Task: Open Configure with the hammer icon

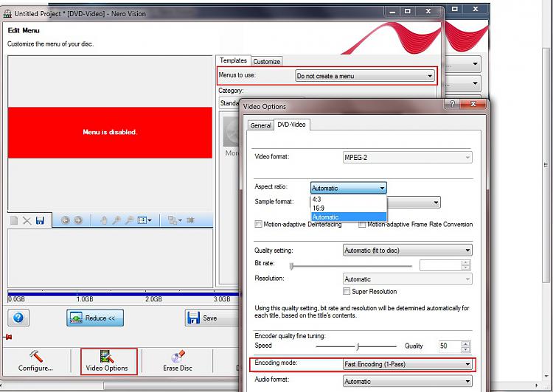Action: 35,361
